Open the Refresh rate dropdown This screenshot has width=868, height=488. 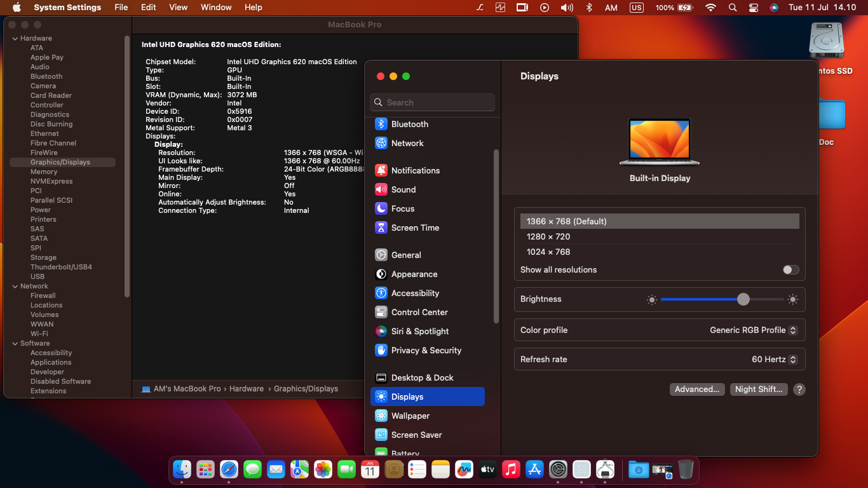click(x=774, y=359)
